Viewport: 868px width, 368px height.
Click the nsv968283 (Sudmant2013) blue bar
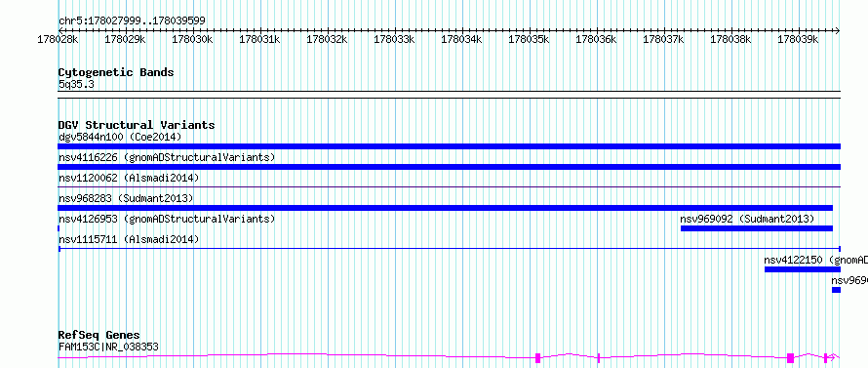tap(445, 208)
